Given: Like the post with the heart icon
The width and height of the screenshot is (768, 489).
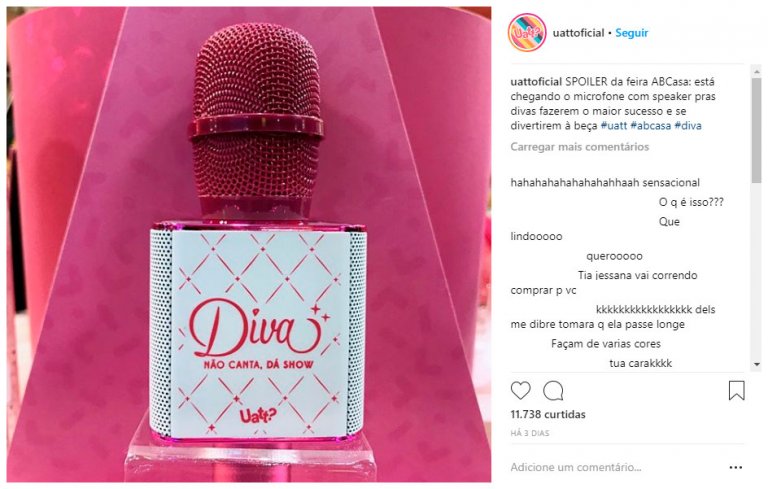Looking at the screenshot, I should [520, 391].
